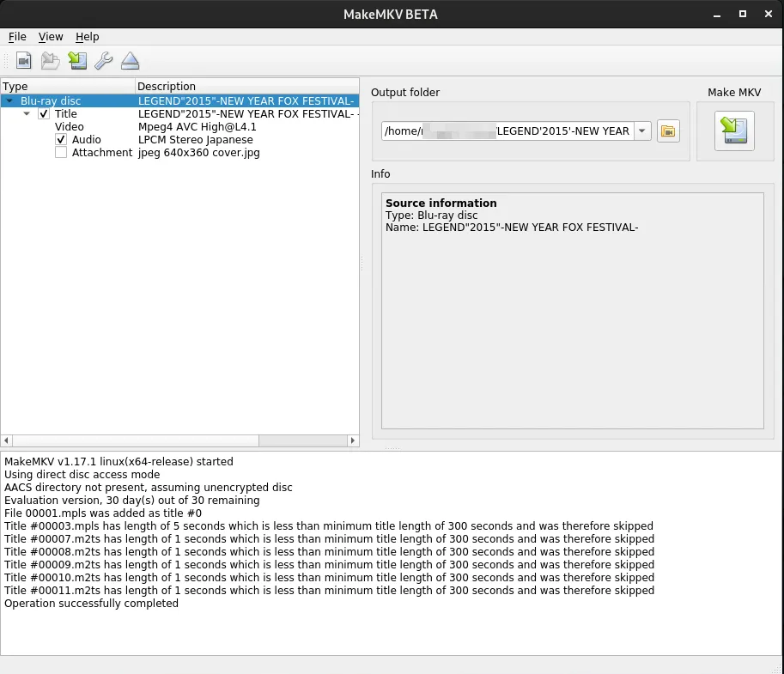
Task: Open Preferences with the wrench icon
Action: [103, 61]
